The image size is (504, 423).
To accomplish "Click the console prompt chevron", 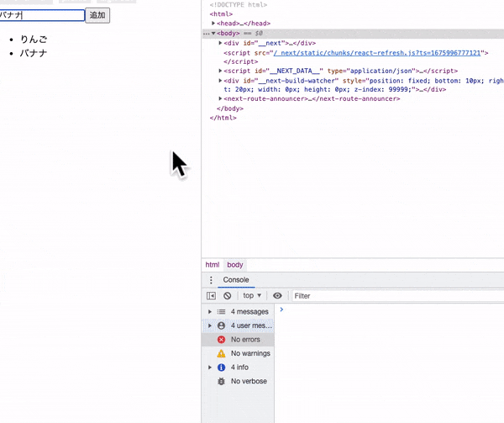I will 281,309.
